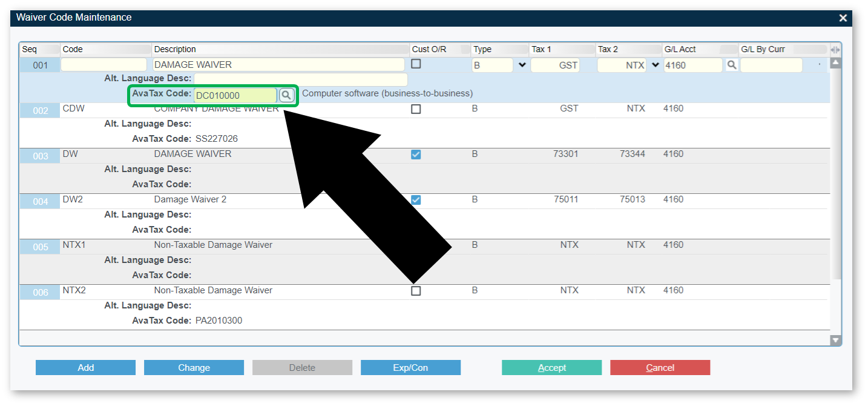The height and width of the screenshot is (406, 868).
Task: Uncheck Cust O/R for DW2 row
Action: 416,200
